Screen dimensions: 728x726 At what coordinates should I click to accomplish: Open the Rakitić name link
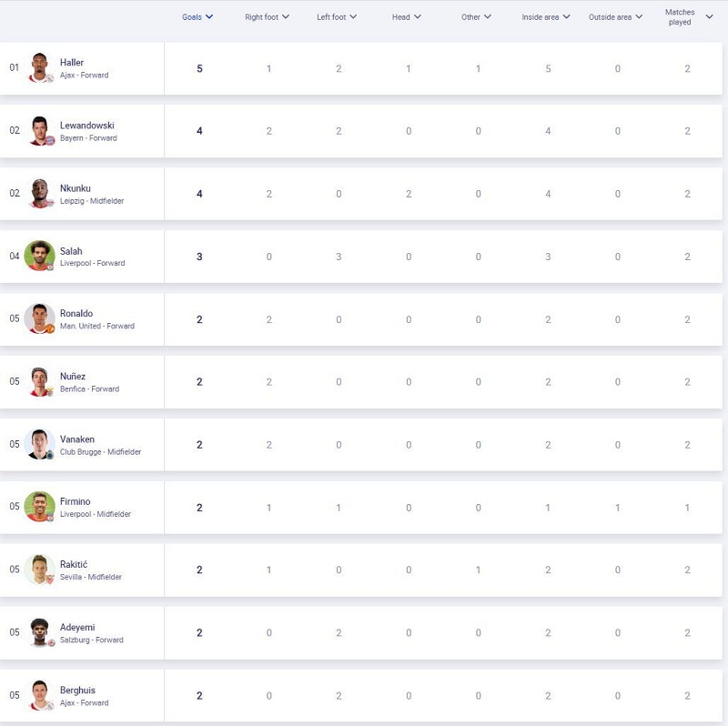click(x=74, y=564)
